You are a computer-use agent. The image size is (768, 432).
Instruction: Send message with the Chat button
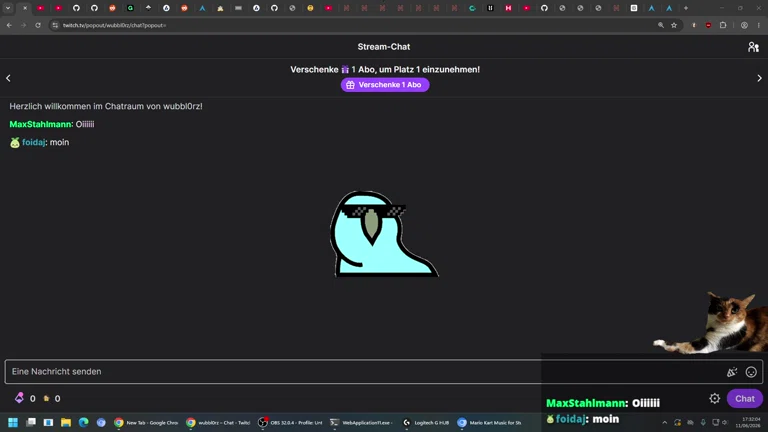(744, 399)
